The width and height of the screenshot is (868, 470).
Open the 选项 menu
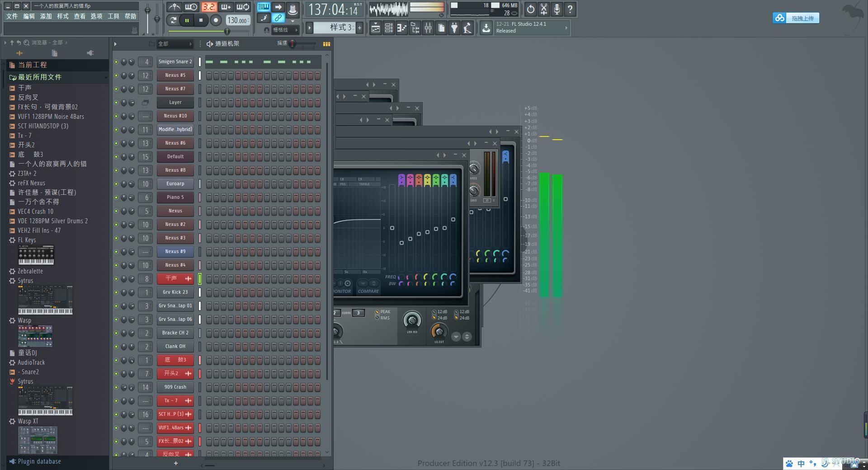(96, 16)
